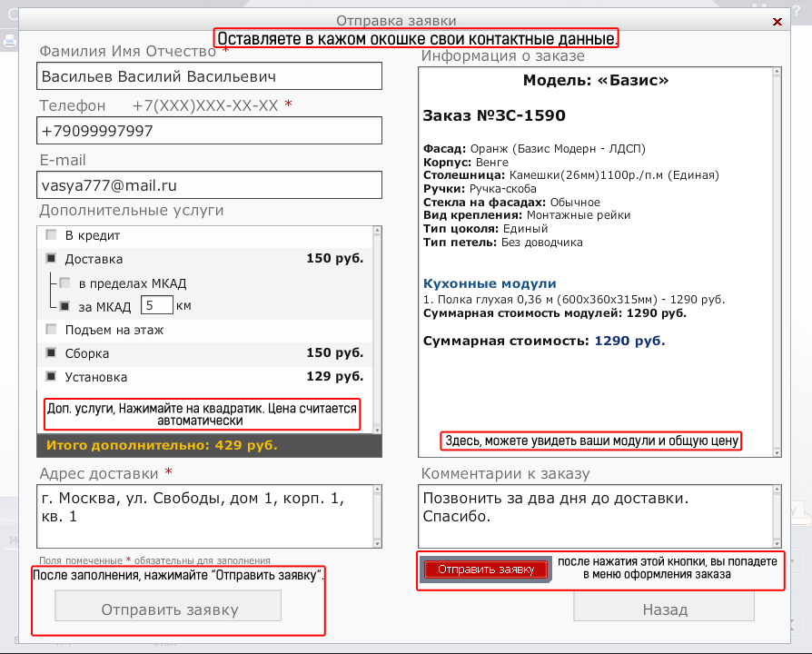
Task: Click the km distance field
Action: point(156,306)
